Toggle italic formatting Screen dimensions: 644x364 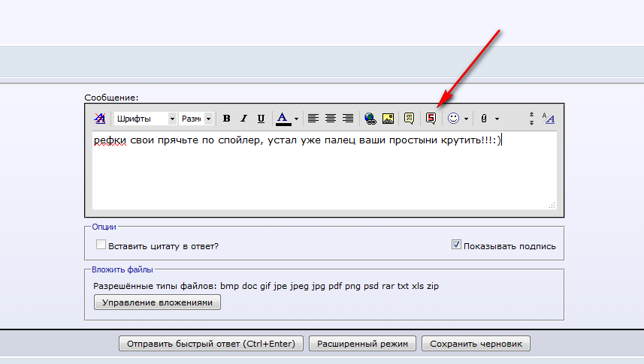(x=243, y=119)
